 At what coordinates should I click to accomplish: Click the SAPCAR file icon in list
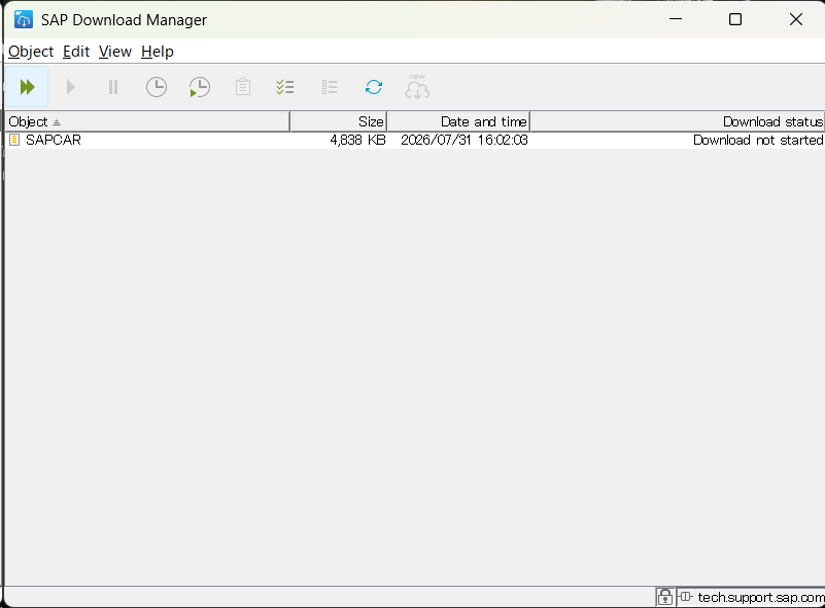tap(15, 140)
